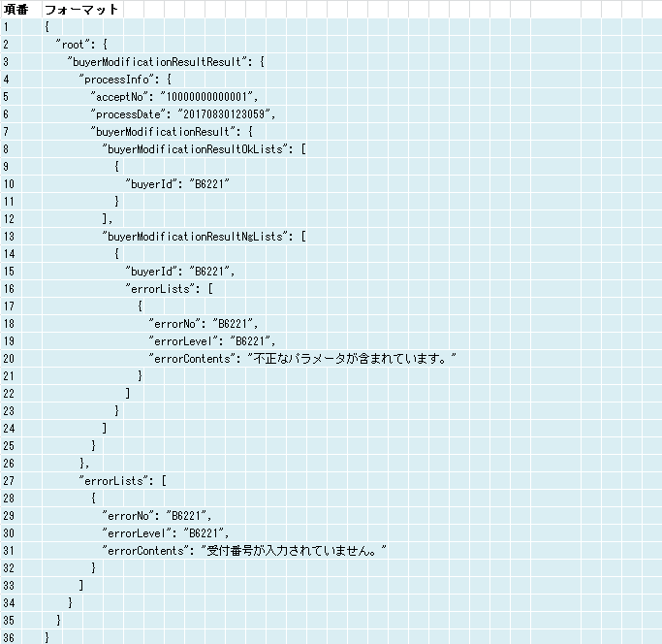Viewport: 662px width, 644px height.
Task: Select the errorNo line in row 18
Action: pos(204,324)
